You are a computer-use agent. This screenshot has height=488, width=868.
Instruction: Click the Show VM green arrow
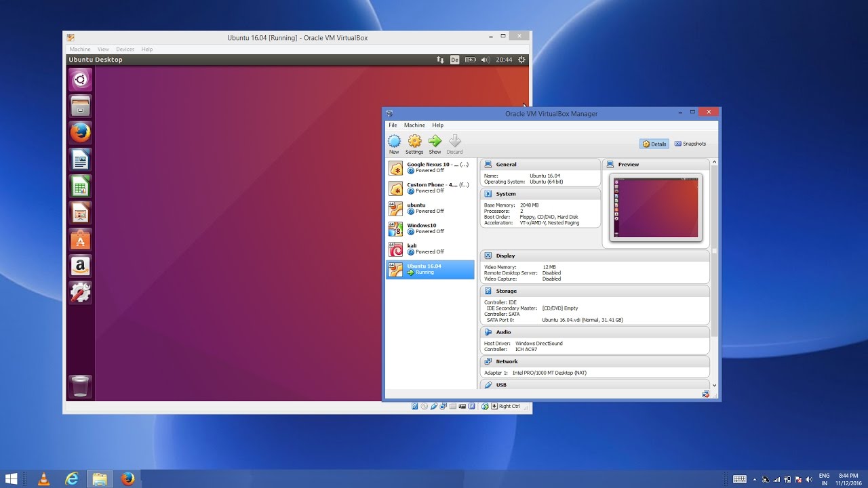point(435,142)
